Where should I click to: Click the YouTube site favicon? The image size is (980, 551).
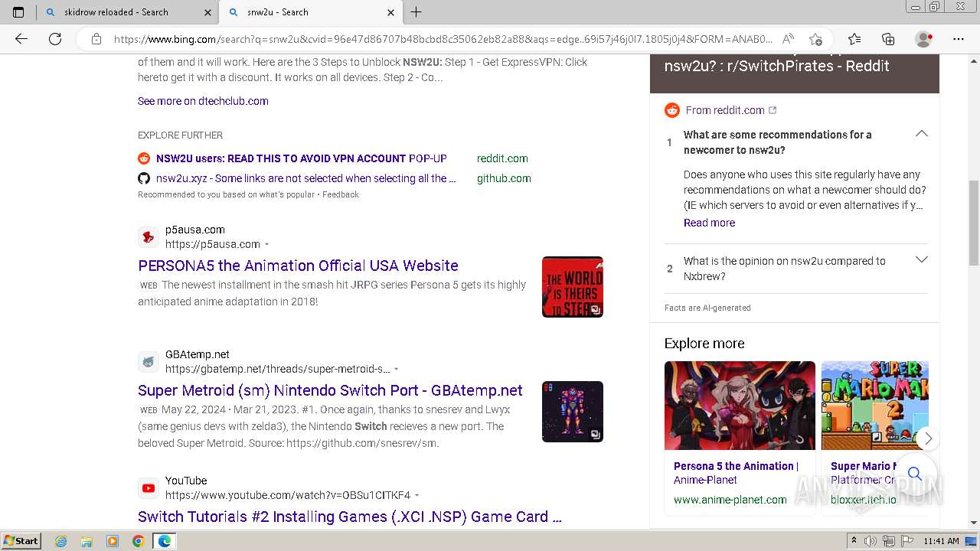[x=149, y=488]
